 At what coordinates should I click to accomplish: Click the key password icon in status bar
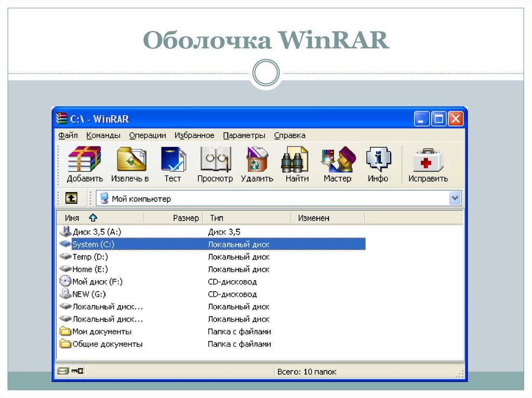[x=77, y=371]
